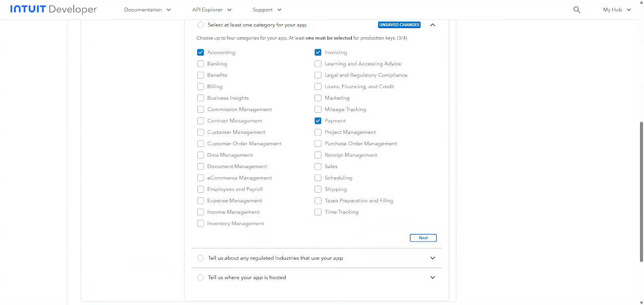
Task: Expand the app hosting section
Action: pyautogui.click(x=432, y=277)
